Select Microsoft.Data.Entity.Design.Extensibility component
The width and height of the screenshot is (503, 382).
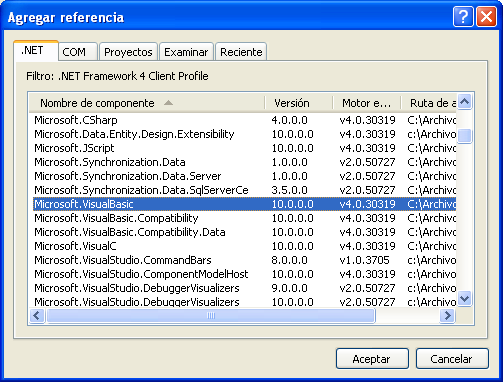(244, 134)
